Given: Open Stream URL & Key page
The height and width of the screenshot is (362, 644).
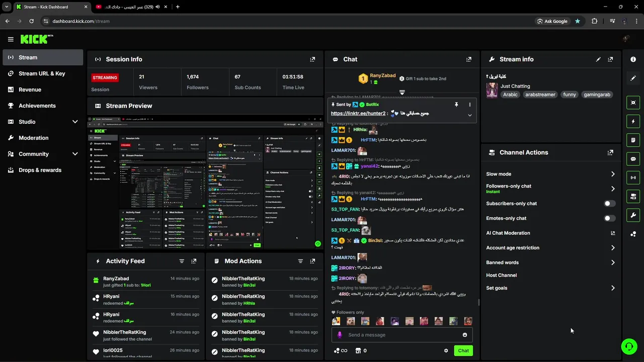Looking at the screenshot, I should (x=43, y=73).
